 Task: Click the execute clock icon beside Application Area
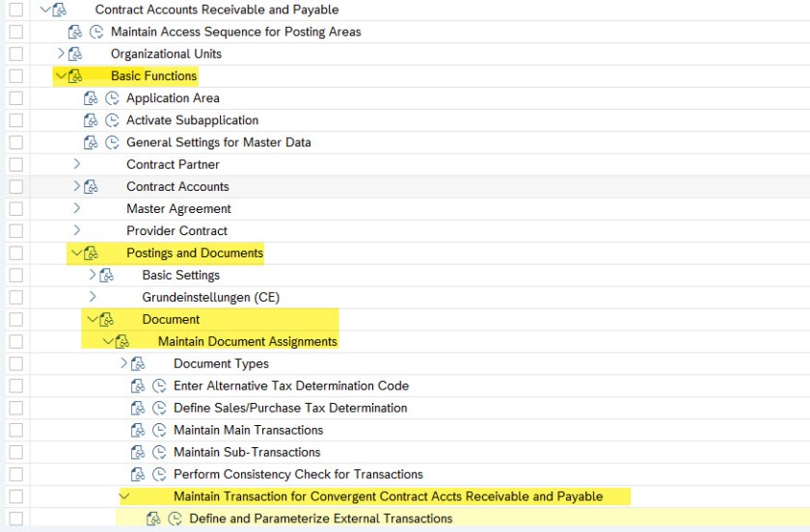[112, 98]
